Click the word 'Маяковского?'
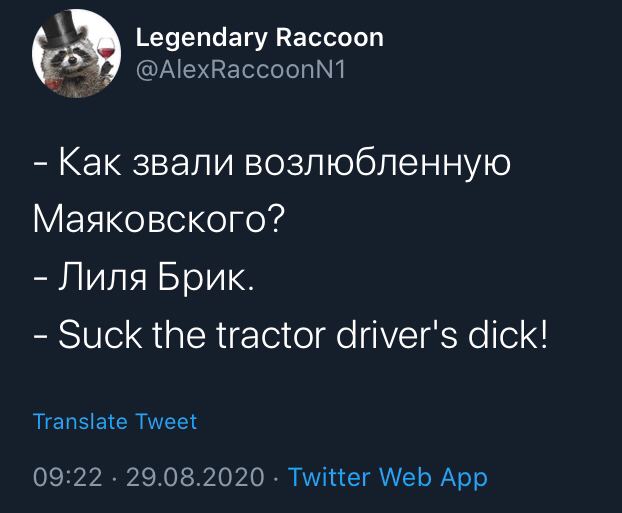 click(x=159, y=220)
